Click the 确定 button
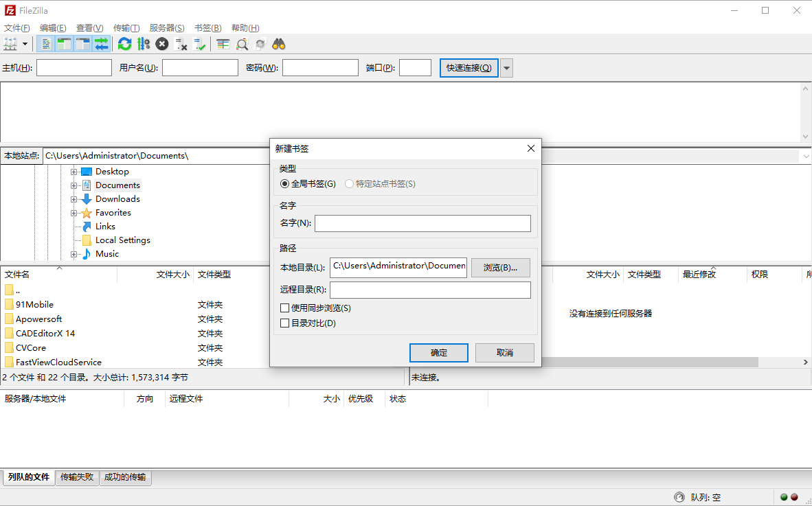812x506 pixels. [x=438, y=352]
